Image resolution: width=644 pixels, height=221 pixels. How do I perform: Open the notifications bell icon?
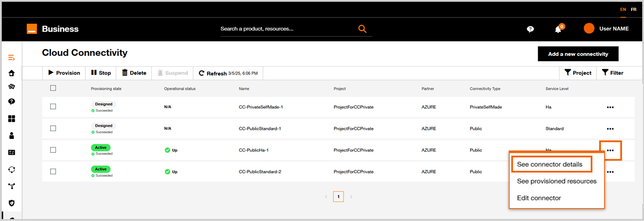(558, 29)
